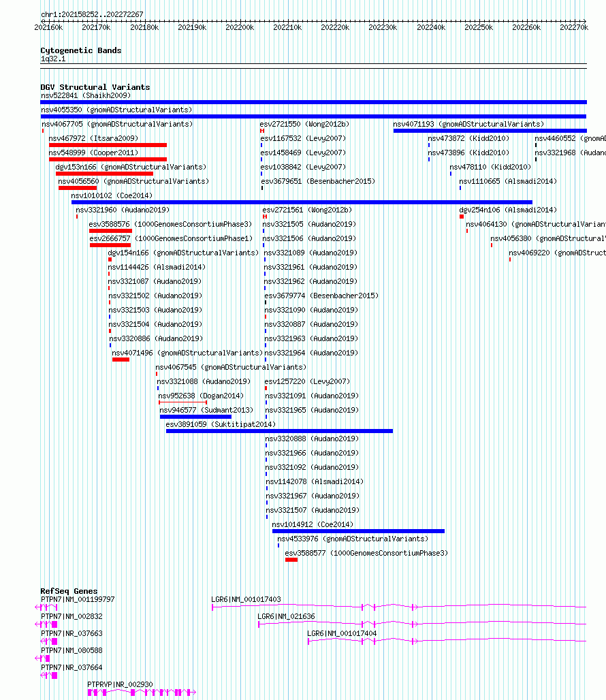This screenshot has height=700, width=606.
Task: Click esv3588576 (1000GenomesConsortiumPhase3) label
Action: click(170, 224)
